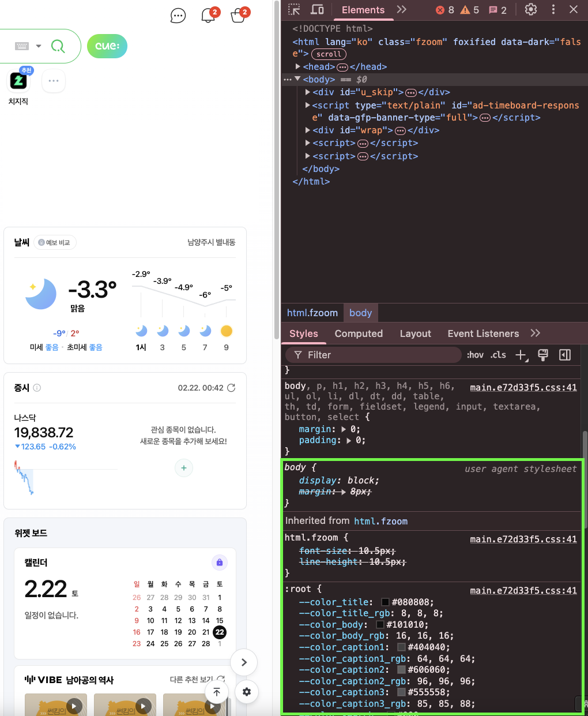Open the on-screen keyboard icon
Image resolution: width=588 pixels, height=716 pixels.
click(x=22, y=46)
